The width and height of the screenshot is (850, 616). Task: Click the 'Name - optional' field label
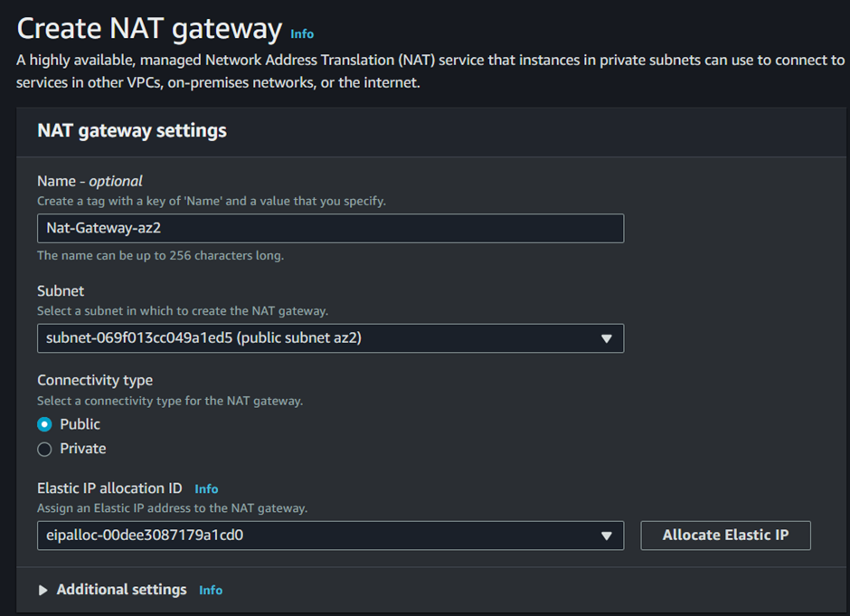coord(90,181)
